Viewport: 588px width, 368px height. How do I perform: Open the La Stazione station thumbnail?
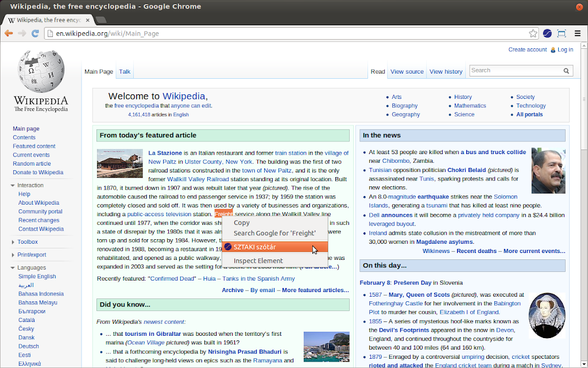[x=120, y=163]
